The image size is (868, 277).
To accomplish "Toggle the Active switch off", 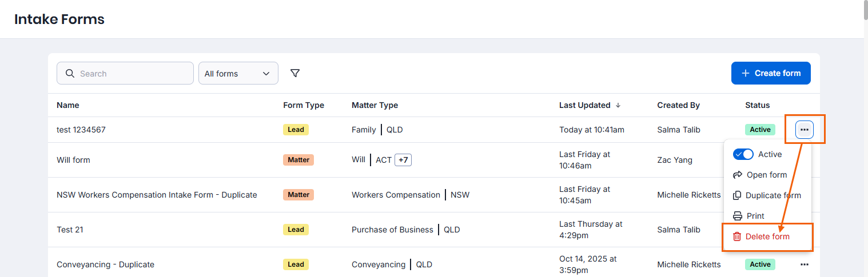I will click(x=743, y=154).
